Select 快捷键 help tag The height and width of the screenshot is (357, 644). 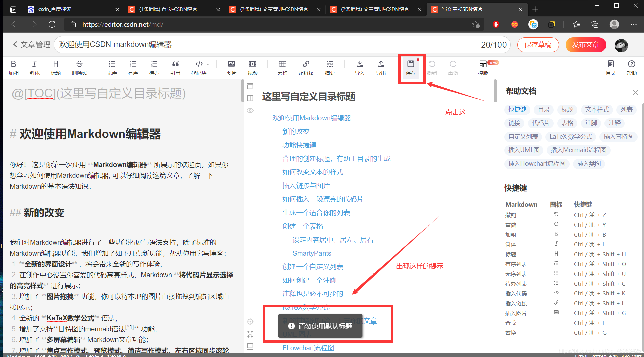tap(517, 110)
